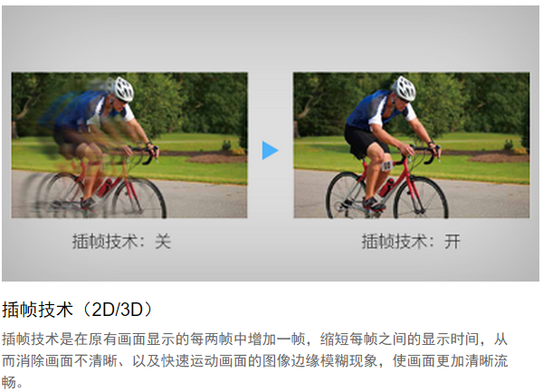Click the '插帧技术：关' caption
The image size is (543, 392).
pyautogui.click(x=121, y=242)
